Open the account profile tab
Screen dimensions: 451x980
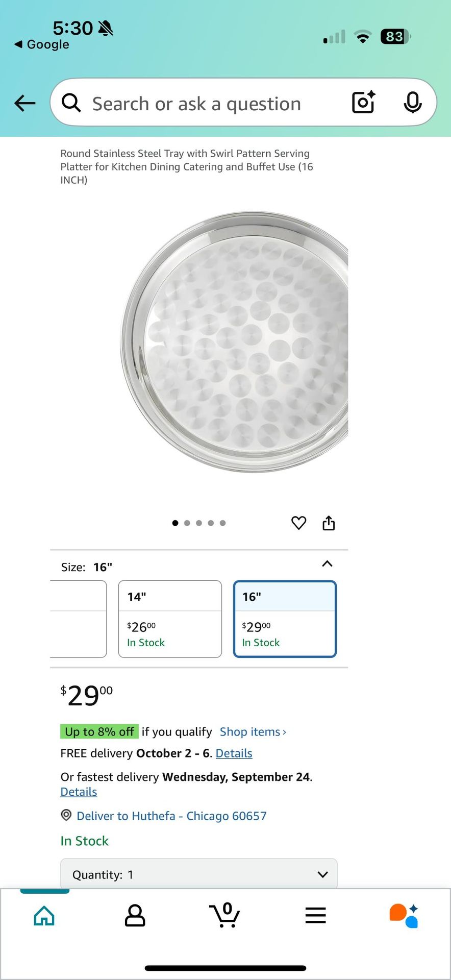(135, 916)
